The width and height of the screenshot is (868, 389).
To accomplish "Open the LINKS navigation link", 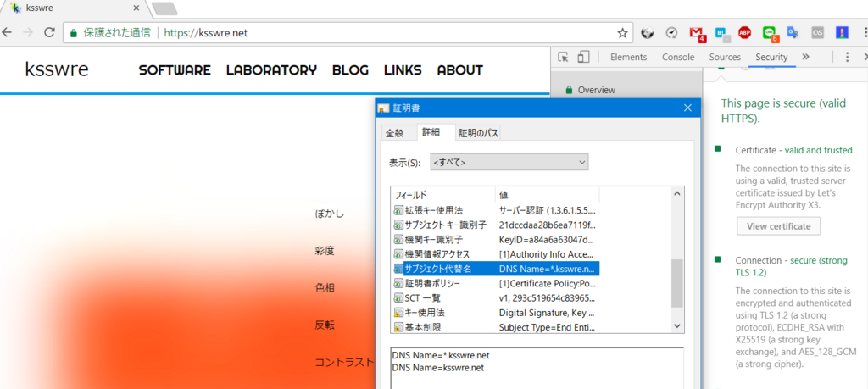I will point(403,70).
